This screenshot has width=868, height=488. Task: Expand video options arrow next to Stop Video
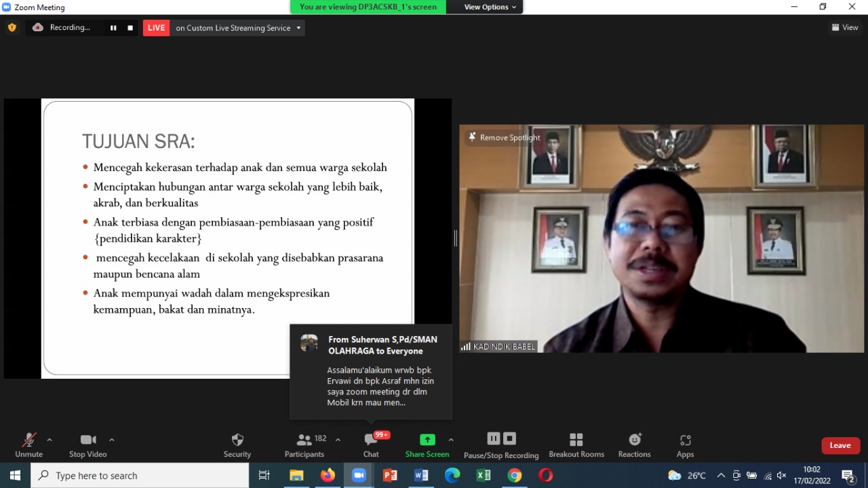112,440
